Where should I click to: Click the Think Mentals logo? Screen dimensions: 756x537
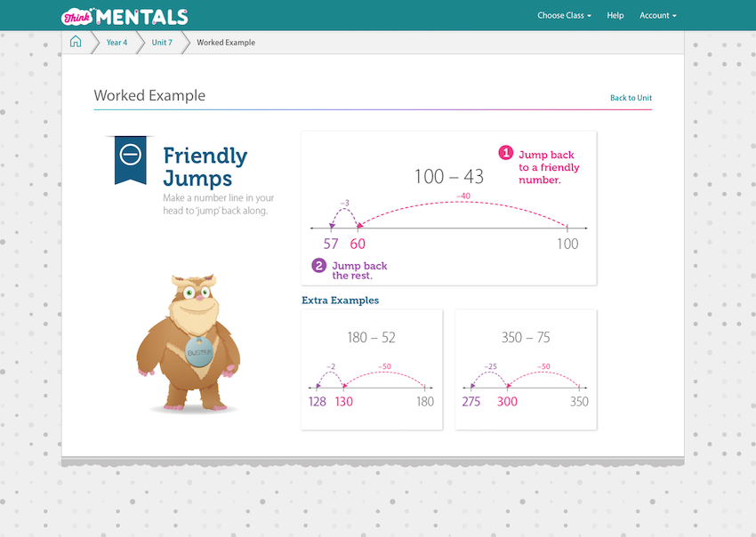pos(125,16)
